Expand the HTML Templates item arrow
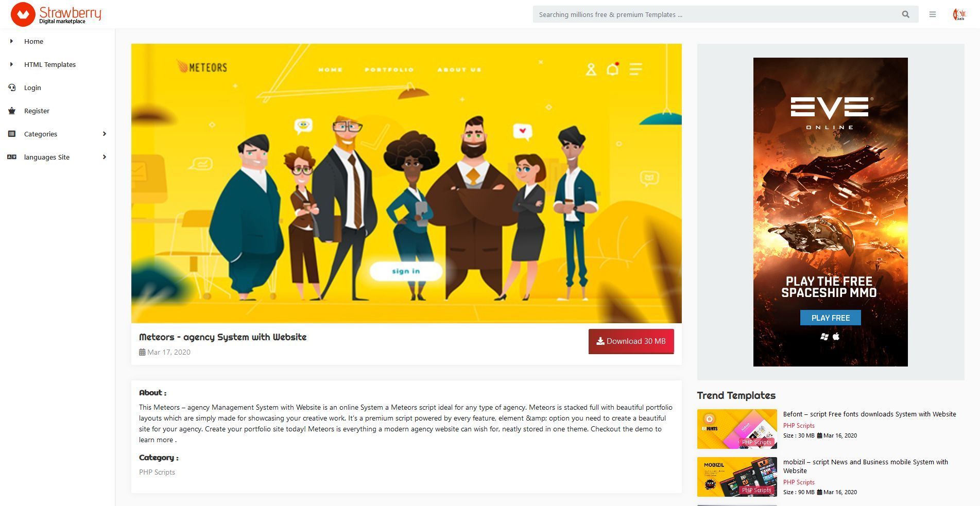 pyautogui.click(x=11, y=64)
